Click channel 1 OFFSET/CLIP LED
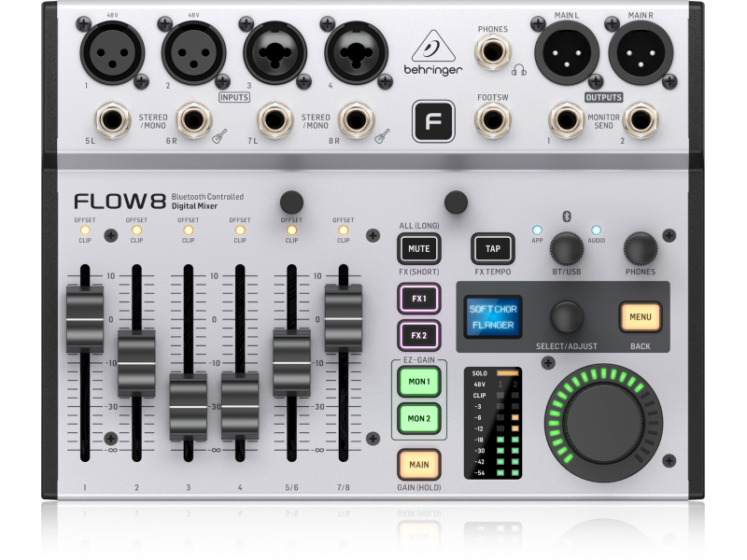 pos(84,231)
